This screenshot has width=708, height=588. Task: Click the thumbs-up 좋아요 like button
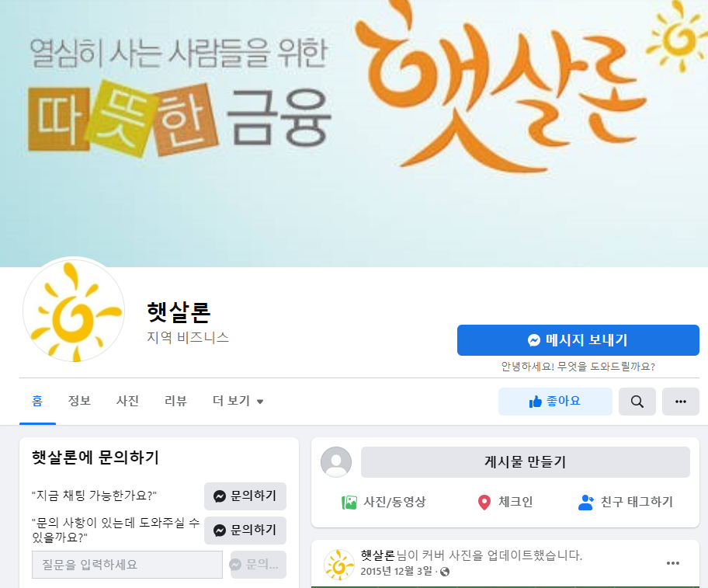(555, 401)
